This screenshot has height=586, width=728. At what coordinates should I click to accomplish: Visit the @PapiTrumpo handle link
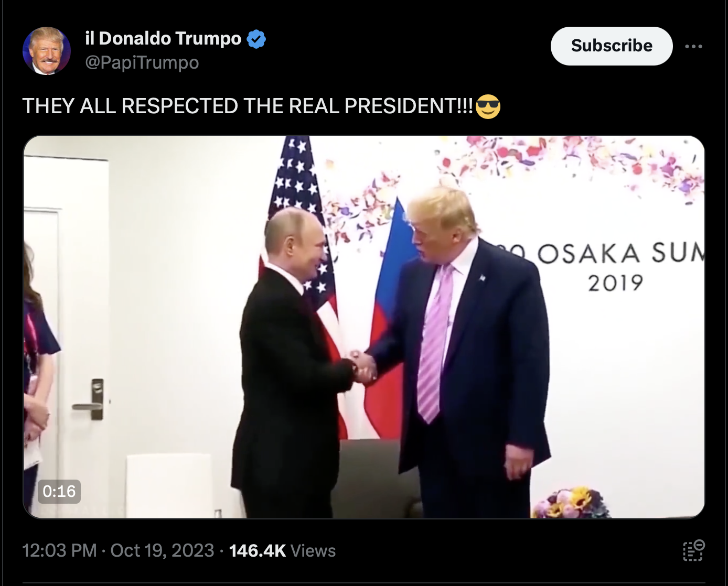click(142, 62)
